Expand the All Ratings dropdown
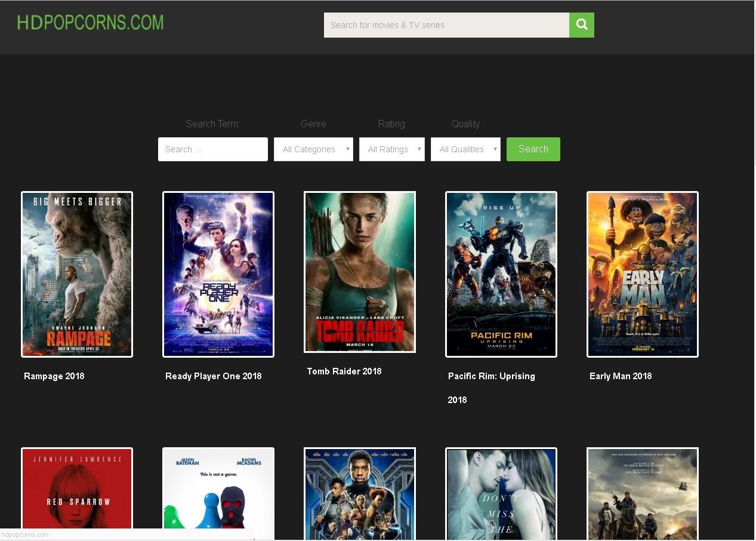This screenshot has height=541, width=756. point(392,149)
